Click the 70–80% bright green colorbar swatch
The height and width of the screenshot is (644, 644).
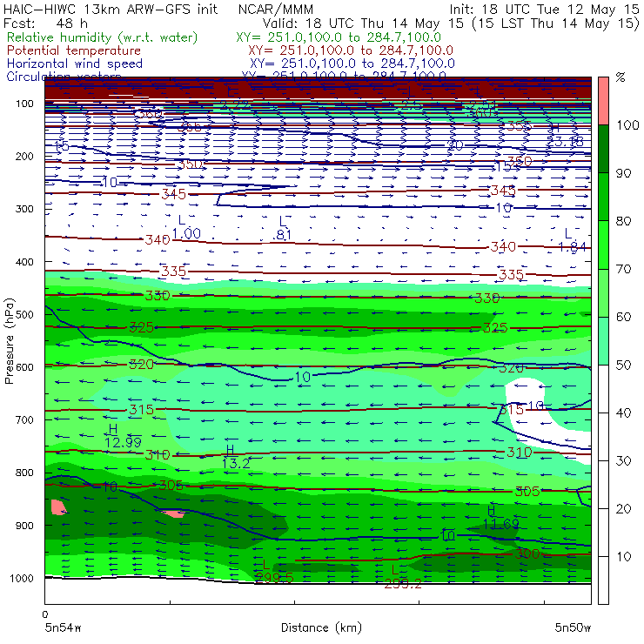click(x=603, y=245)
